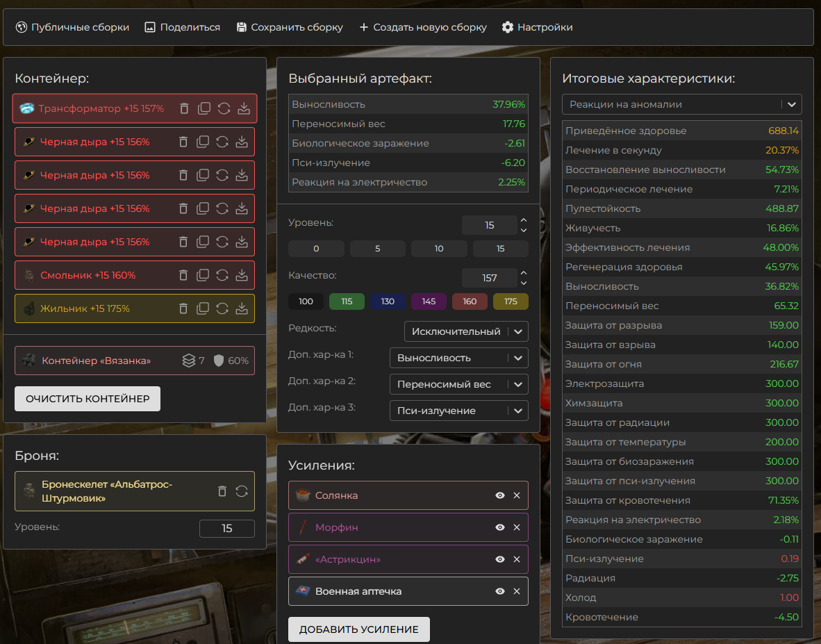
Task: Expand the Доп. хар-ка 3 dropdown
Action: [x=458, y=411]
